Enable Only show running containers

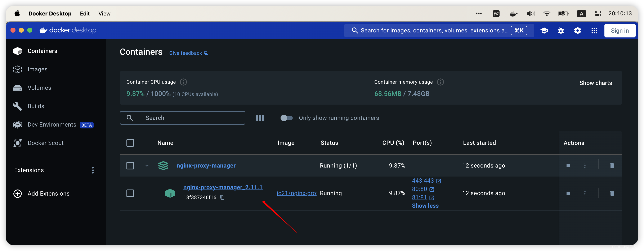tap(286, 118)
